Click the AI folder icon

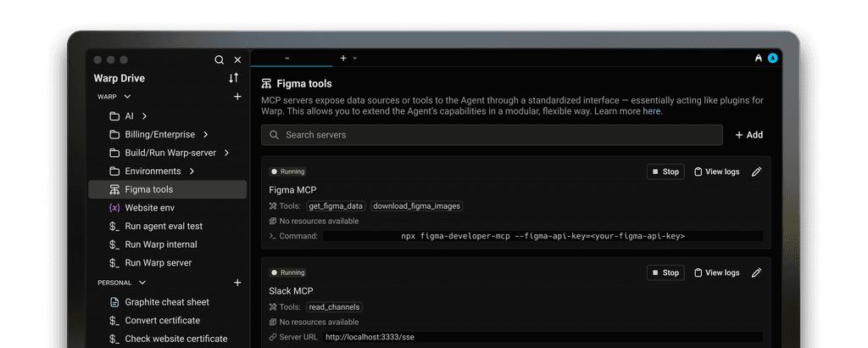114,115
